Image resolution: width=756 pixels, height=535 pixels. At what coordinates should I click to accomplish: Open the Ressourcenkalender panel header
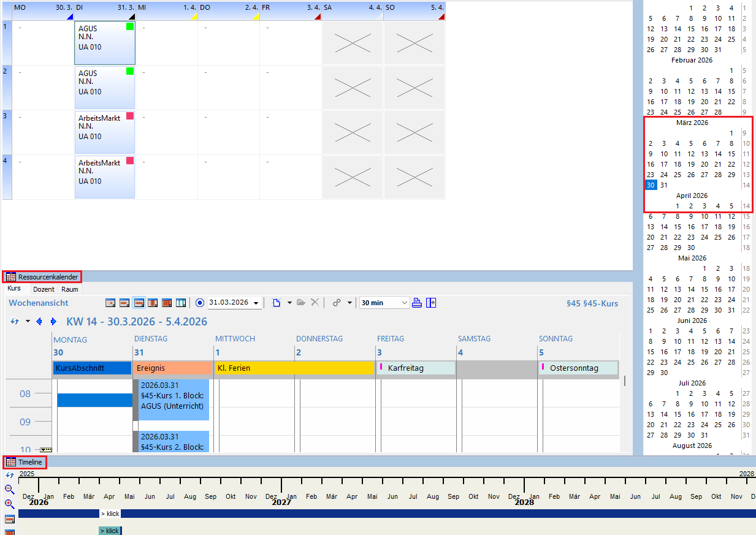42,277
